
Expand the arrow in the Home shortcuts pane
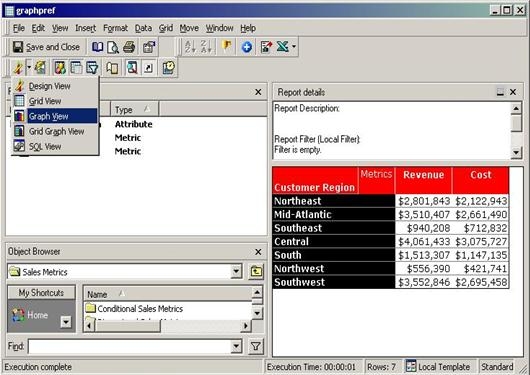tap(66, 322)
